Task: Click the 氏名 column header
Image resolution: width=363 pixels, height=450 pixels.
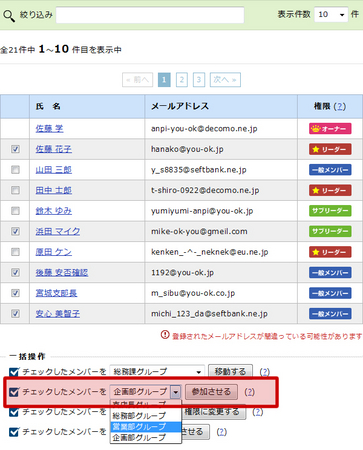Action: tap(87, 106)
